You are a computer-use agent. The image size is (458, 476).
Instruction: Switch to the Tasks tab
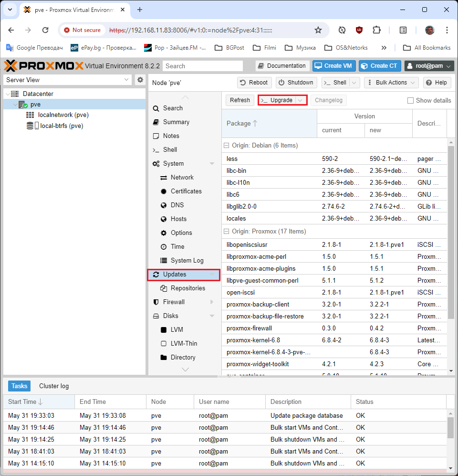point(20,386)
